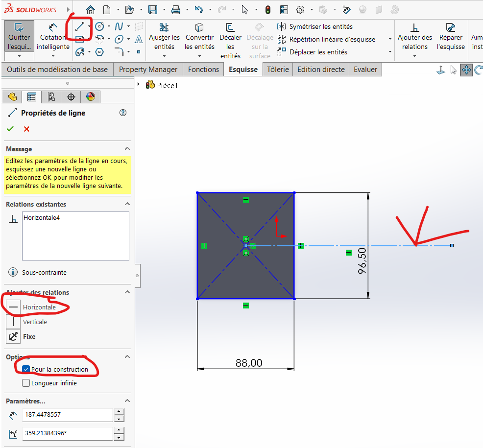Select the Polygon sketch tool
483x448 pixels.
coord(99,52)
